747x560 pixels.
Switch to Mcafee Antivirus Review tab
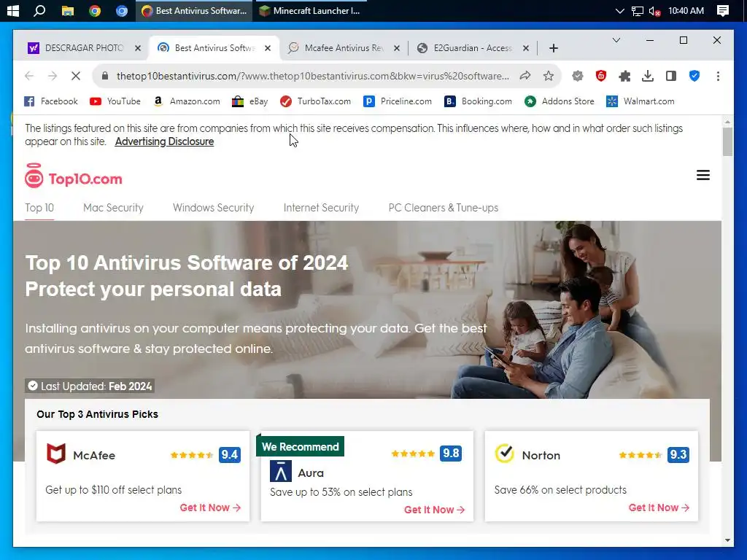click(343, 48)
